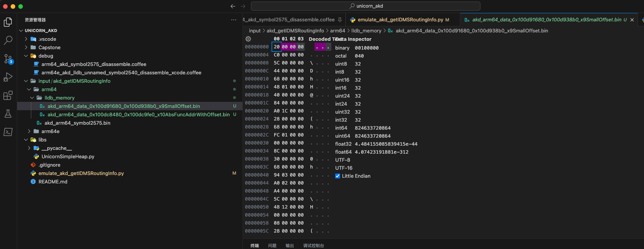Click float32 value 4.484155085839415e-44
Screen dimensions: 644x249
click(x=386, y=144)
